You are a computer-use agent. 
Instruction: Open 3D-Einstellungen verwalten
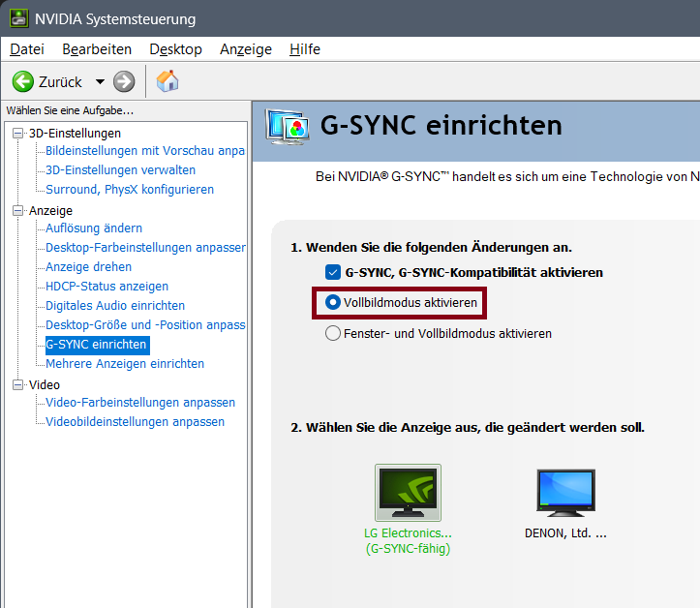(x=120, y=170)
